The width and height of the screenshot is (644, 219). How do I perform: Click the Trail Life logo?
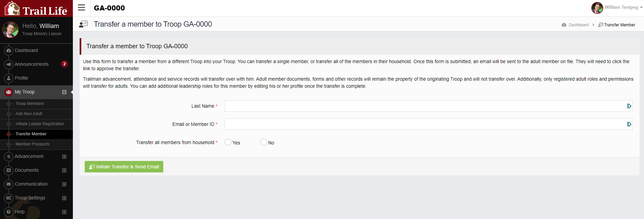point(36,8)
